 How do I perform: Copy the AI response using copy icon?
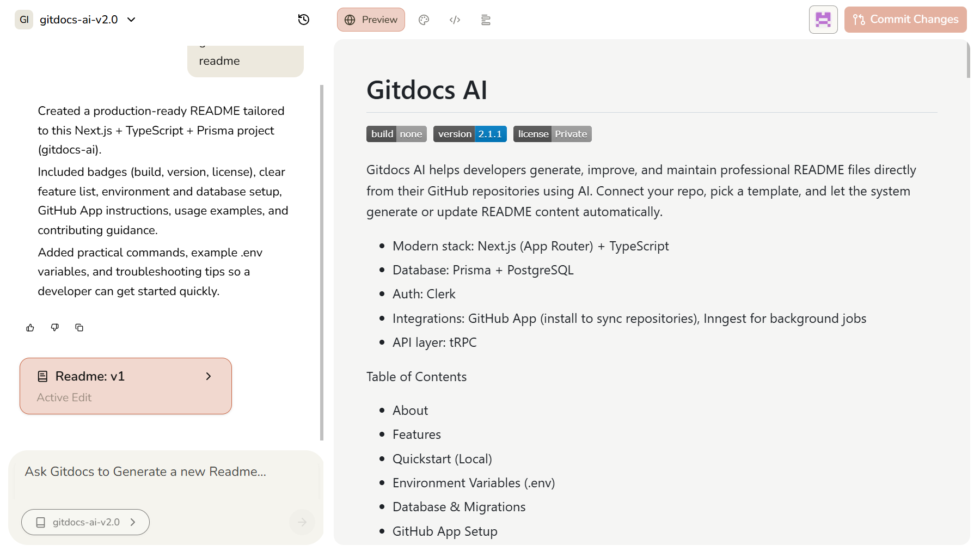point(79,327)
